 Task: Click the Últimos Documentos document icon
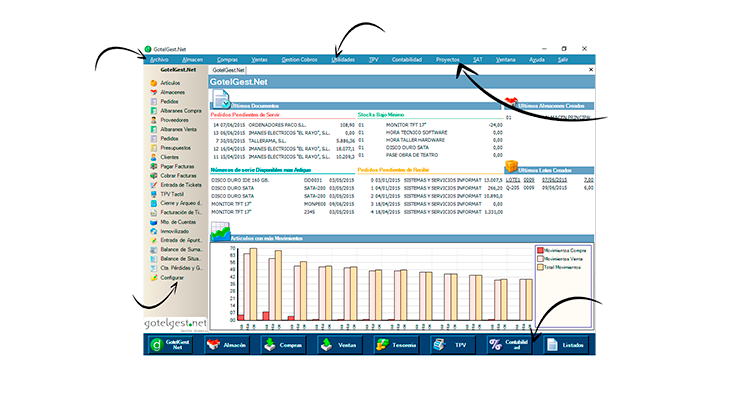(221, 99)
